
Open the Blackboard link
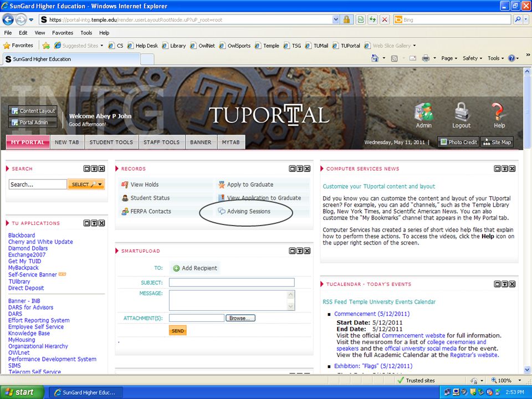click(22, 235)
